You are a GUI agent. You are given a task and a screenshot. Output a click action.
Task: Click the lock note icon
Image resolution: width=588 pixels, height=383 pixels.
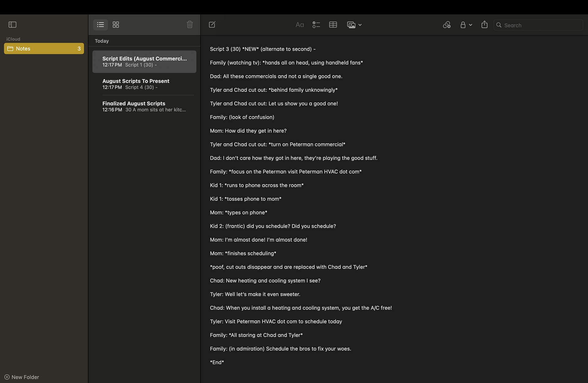463,25
